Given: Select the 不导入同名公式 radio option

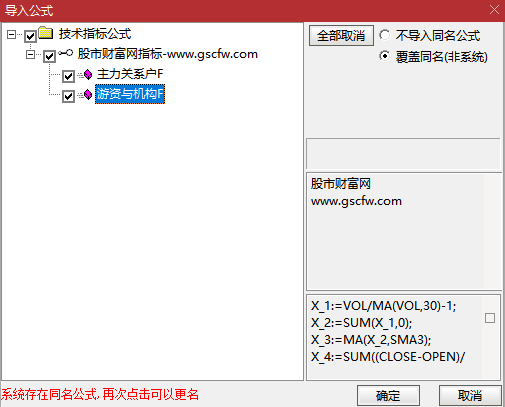Looking at the screenshot, I should pos(384,35).
